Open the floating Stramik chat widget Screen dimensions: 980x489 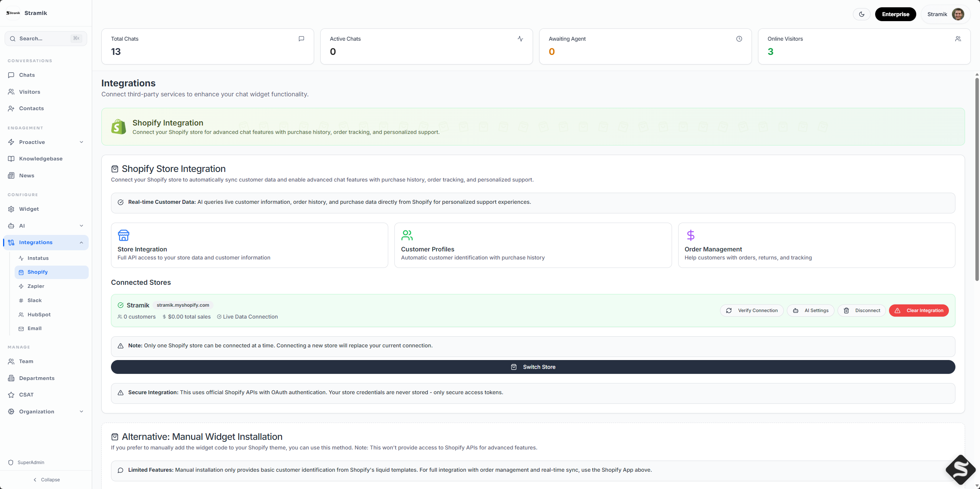click(960, 469)
